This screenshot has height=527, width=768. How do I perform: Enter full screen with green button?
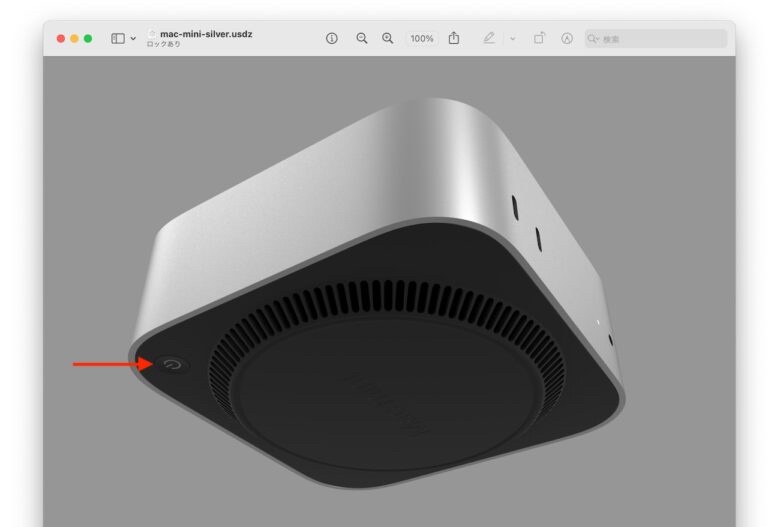(88, 38)
